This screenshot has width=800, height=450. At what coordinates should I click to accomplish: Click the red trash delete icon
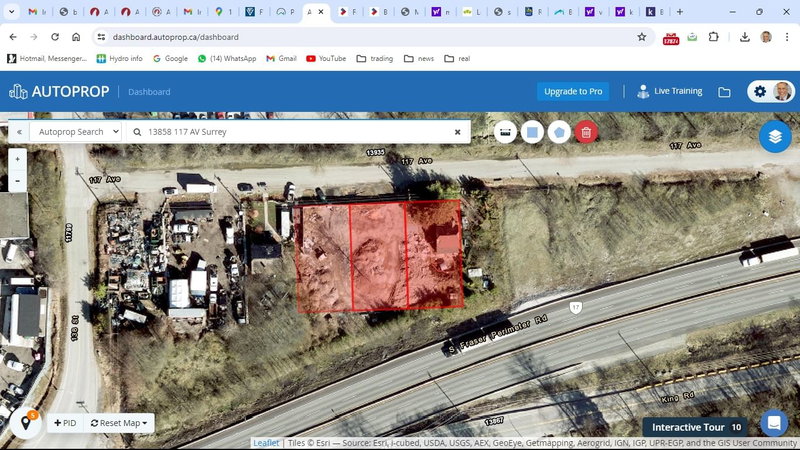point(587,132)
